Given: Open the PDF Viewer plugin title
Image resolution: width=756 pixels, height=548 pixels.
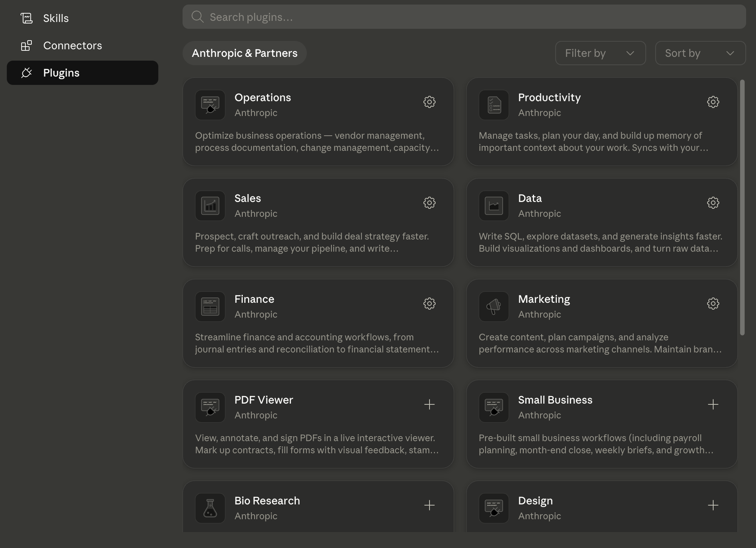Looking at the screenshot, I should [264, 400].
